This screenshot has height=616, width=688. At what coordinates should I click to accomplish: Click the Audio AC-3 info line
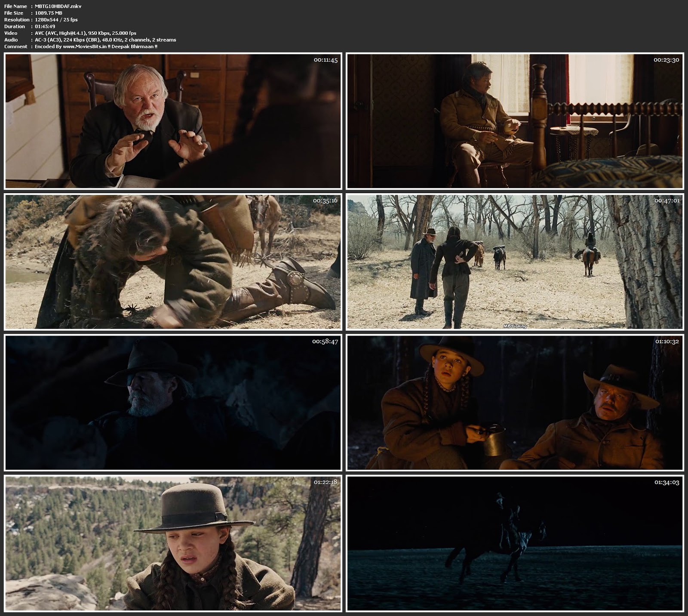pyautogui.click(x=105, y=40)
